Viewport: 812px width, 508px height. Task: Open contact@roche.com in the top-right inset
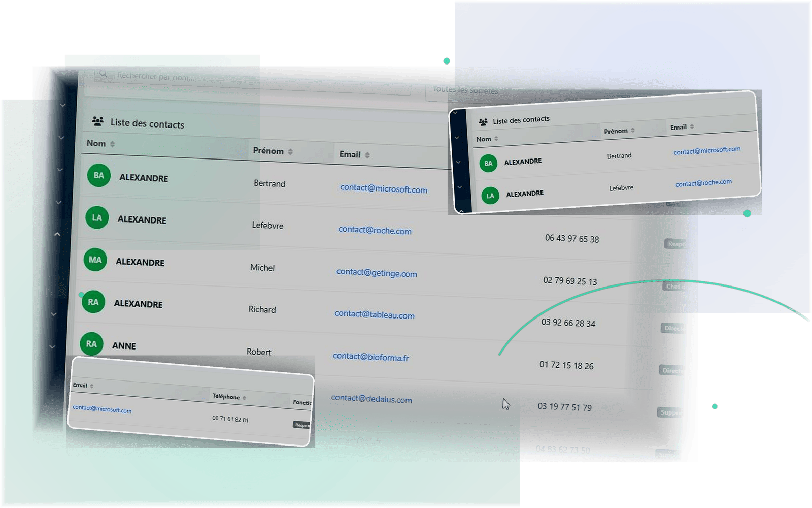tap(703, 183)
